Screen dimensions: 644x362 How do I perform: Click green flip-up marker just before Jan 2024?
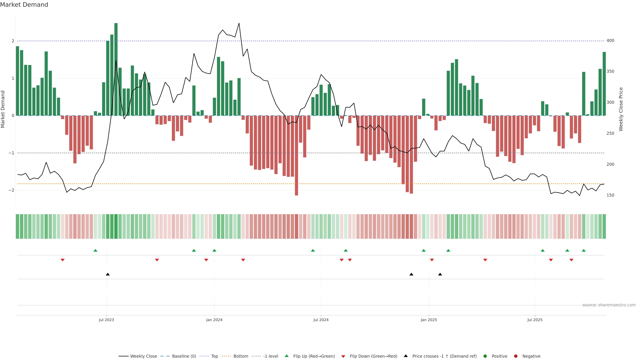click(x=214, y=250)
